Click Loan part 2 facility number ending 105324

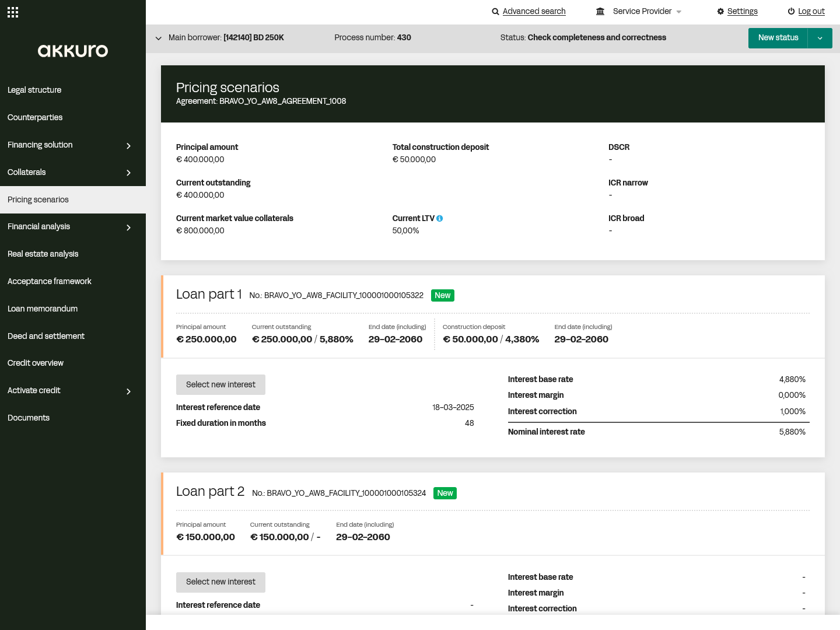pyautogui.click(x=346, y=493)
